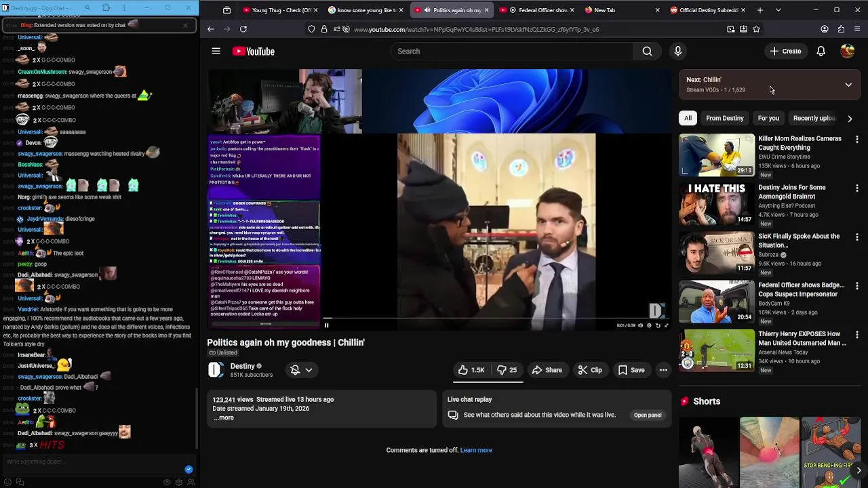Switch to the New Tab browser tab
Image resolution: width=868 pixels, height=488 pixels.
point(621,10)
